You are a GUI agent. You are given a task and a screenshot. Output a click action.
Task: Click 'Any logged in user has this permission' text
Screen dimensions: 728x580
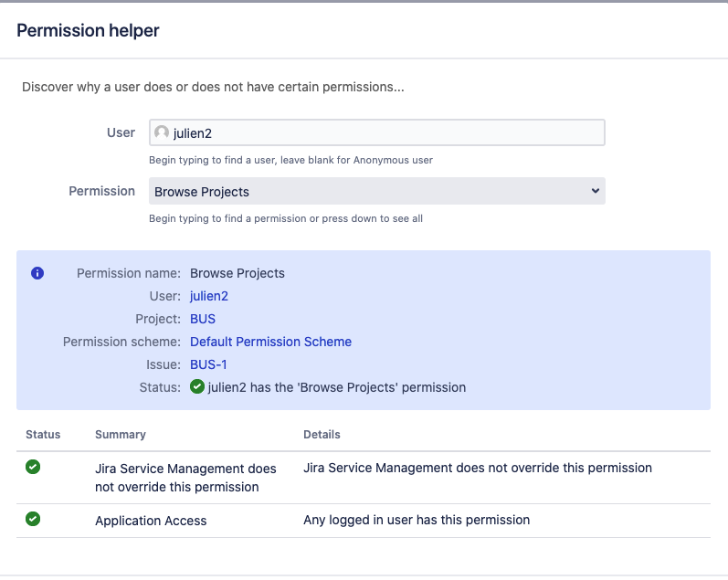click(x=417, y=520)
